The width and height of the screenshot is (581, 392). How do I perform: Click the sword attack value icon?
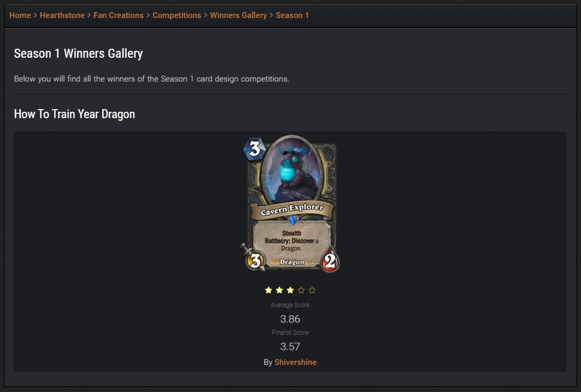254,258
